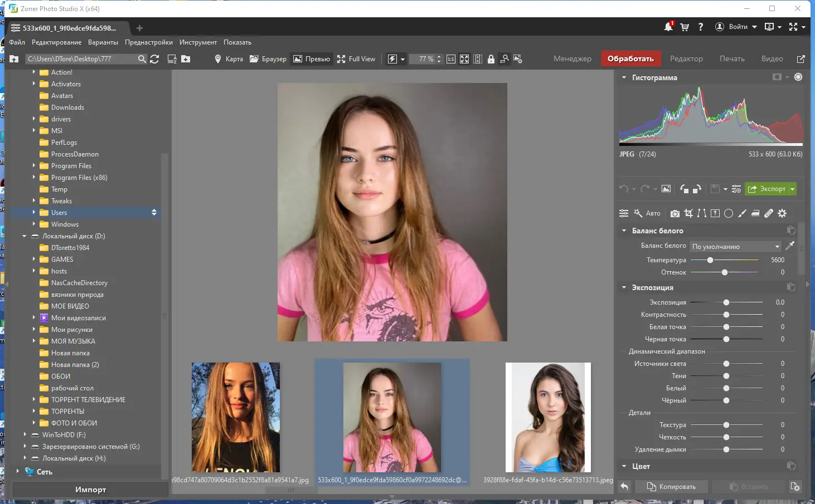815x504 pixels.
Task: Select the Retouching brush (bandage) tool
Action: (769, 213)
